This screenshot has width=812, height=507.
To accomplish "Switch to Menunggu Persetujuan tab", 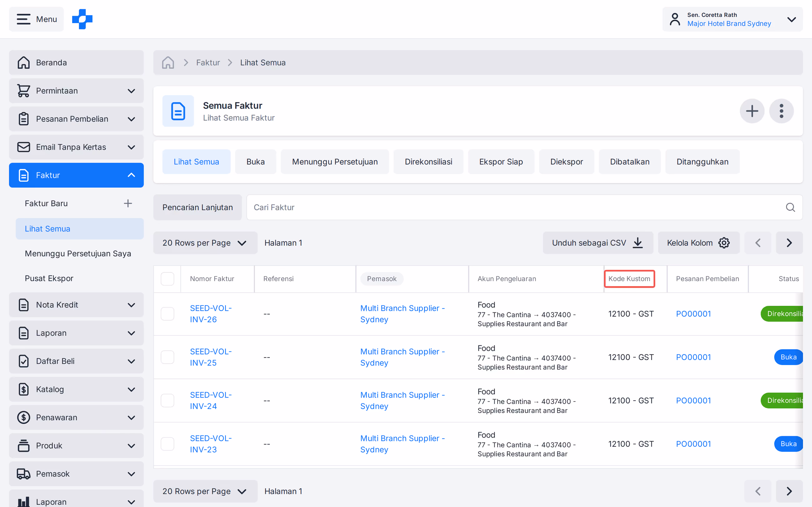I will 334,162.
